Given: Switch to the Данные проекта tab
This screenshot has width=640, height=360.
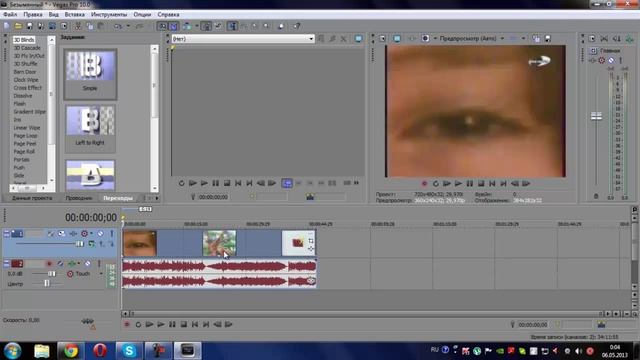Looking at the screenshot, I should [32, 198].
